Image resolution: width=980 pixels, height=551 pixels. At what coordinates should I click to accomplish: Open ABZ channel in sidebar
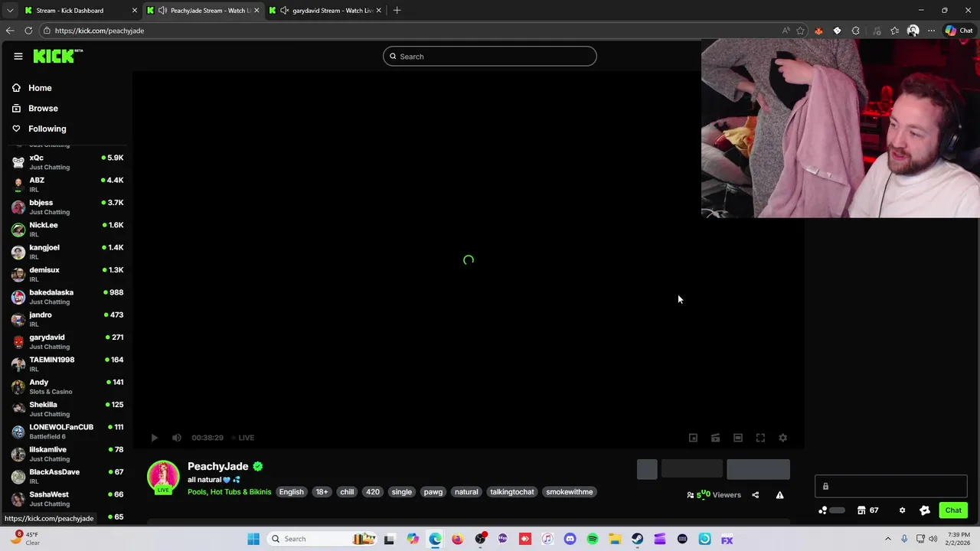click(x=67, y=184)
